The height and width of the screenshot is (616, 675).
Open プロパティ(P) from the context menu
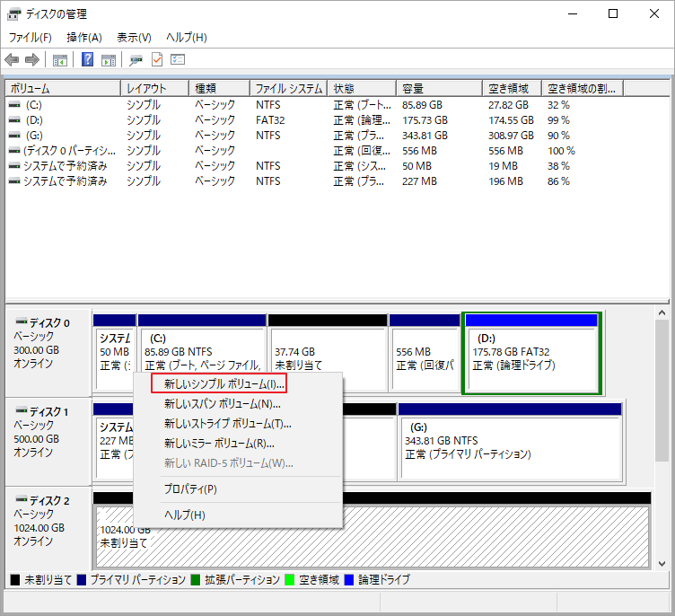click(x=190, y=489)
